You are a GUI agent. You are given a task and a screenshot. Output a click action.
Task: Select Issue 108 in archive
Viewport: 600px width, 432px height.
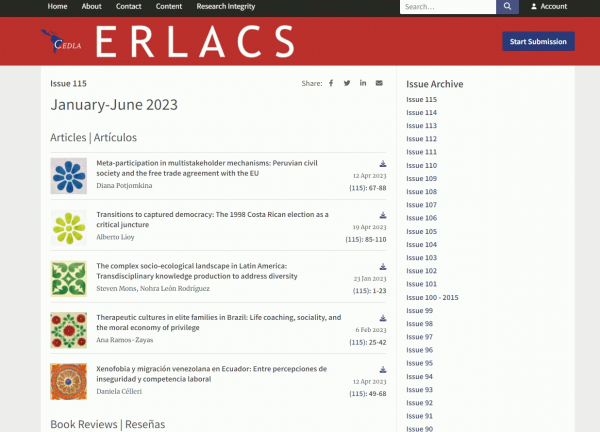point(421,192)
